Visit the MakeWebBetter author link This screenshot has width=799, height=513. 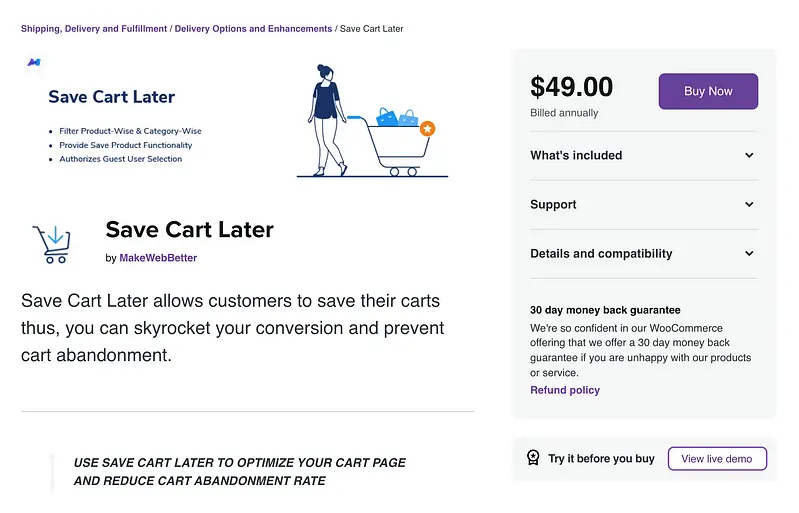click(x=158, y=258)
